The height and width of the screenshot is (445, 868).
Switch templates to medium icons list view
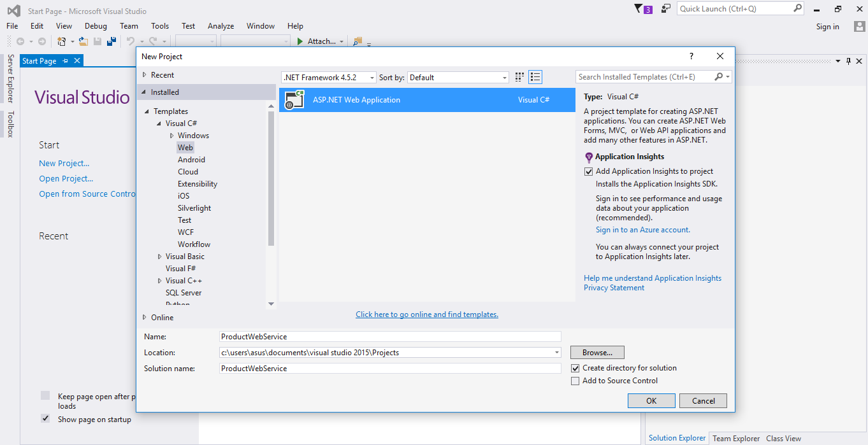click(535, 77)
